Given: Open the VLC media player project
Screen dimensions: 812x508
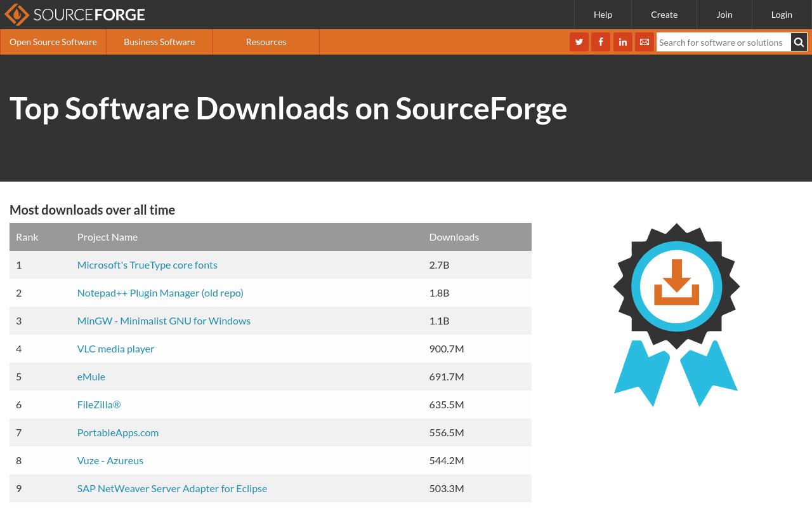Looking at the screenshot, I should click(115, 349).
